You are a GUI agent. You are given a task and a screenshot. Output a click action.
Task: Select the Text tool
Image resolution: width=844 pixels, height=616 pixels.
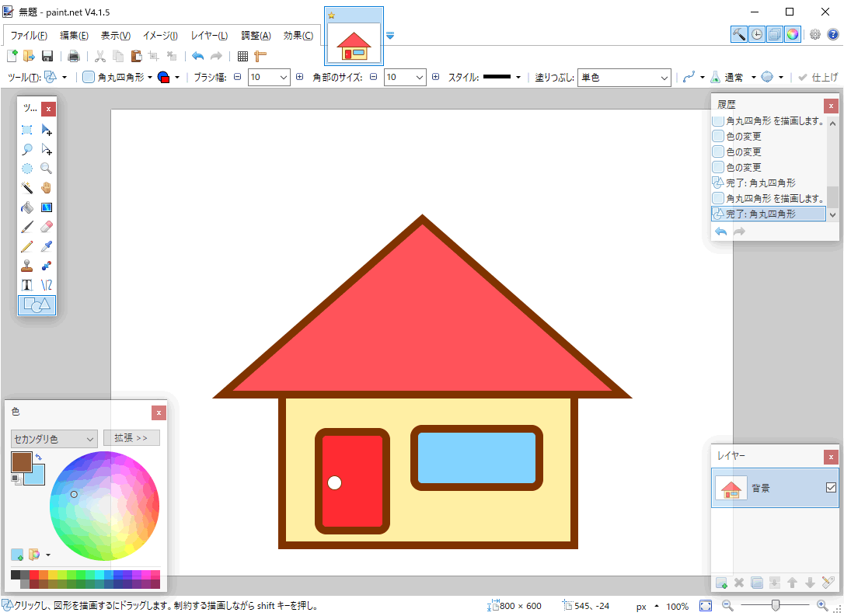pos(26,285)
